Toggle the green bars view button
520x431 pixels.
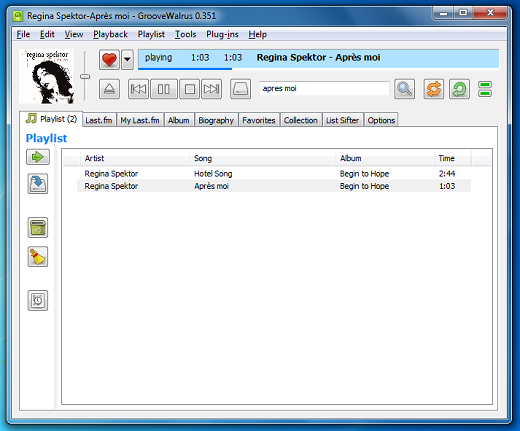(x=485, y=89)
